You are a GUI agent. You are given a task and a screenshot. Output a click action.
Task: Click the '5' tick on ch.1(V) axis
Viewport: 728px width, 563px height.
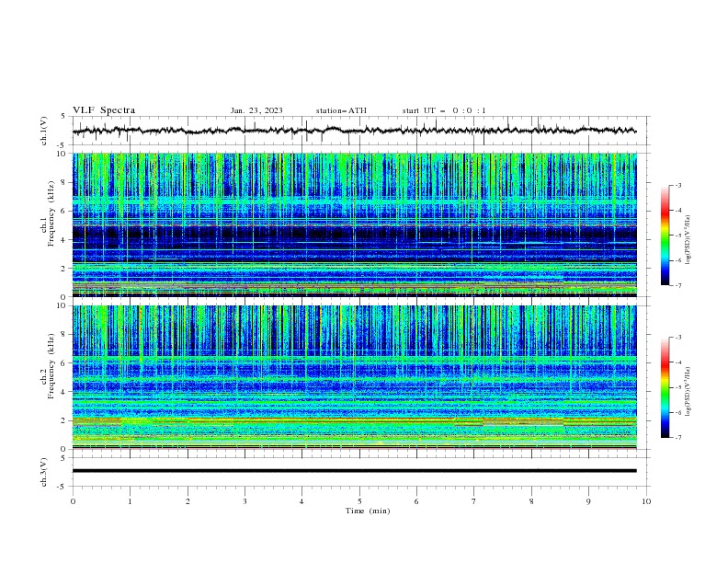pos(64,117)
